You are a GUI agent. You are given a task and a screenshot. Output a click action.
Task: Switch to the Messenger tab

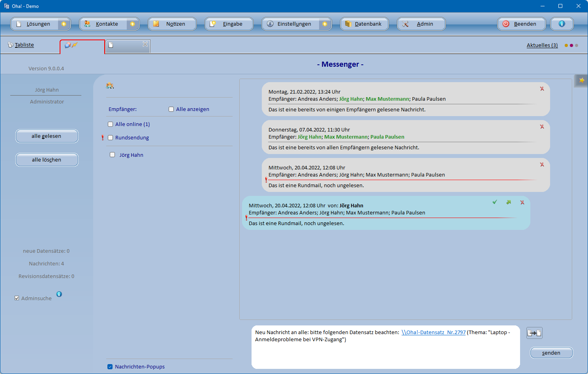point(82,46)
